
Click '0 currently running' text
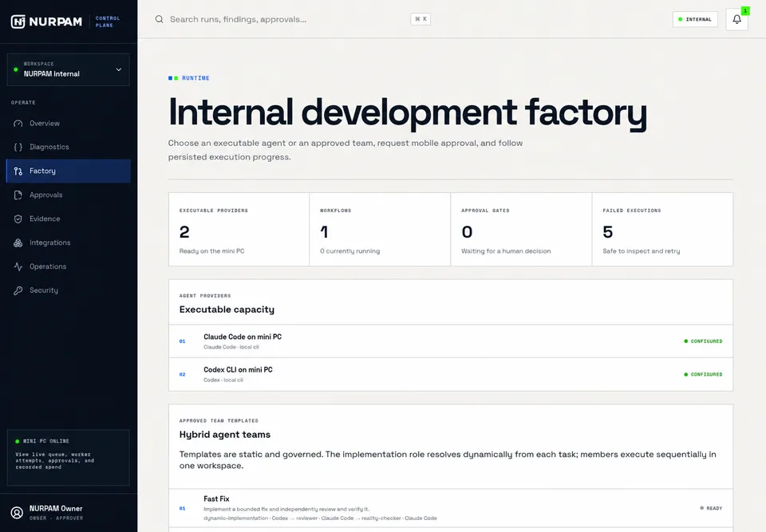tap(349, 251)
